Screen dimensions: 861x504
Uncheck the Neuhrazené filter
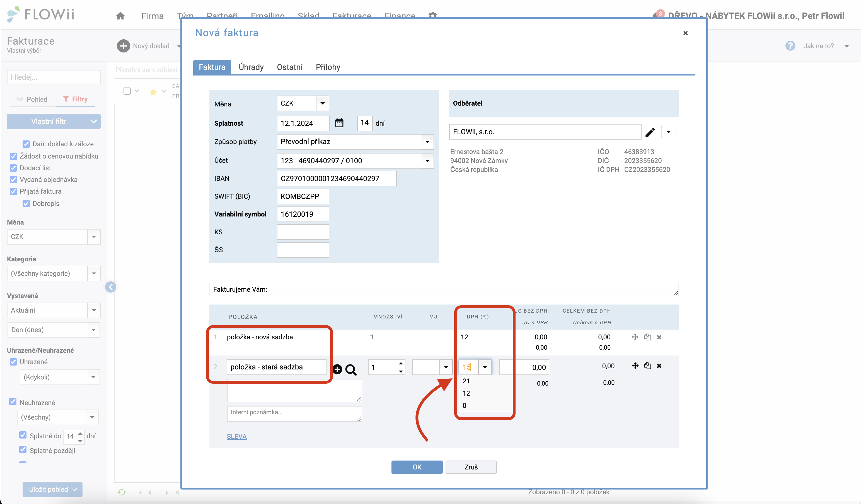[x=13, y=401]
